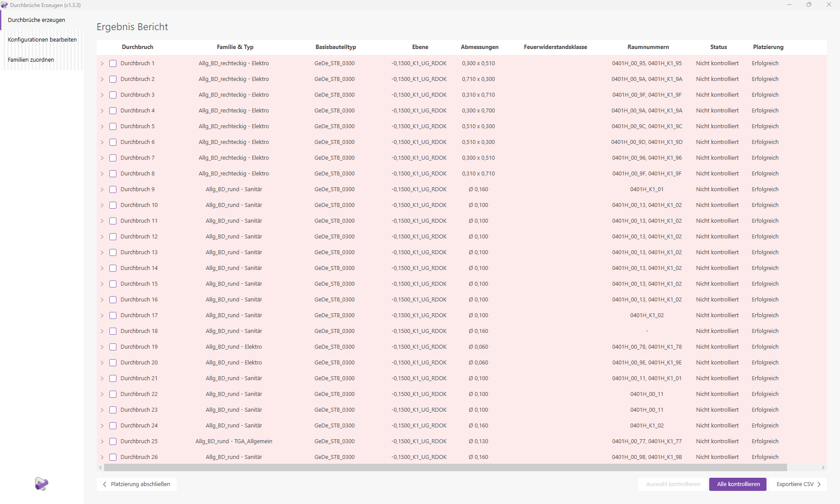Click the Durchbrüche Erzeugen title bar icon

point(5,5)
